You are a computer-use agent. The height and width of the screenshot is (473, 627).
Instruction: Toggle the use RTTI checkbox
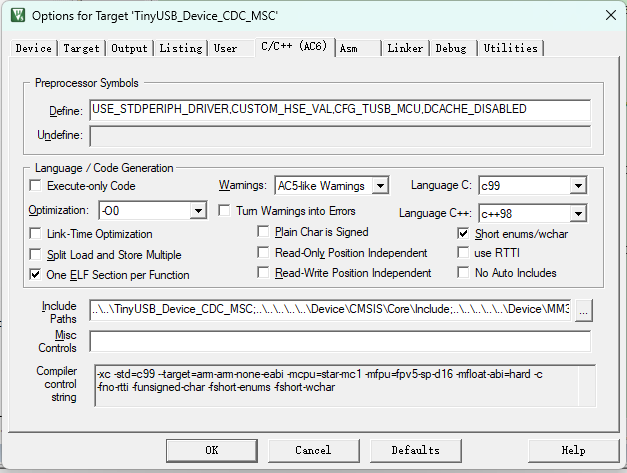464,253
